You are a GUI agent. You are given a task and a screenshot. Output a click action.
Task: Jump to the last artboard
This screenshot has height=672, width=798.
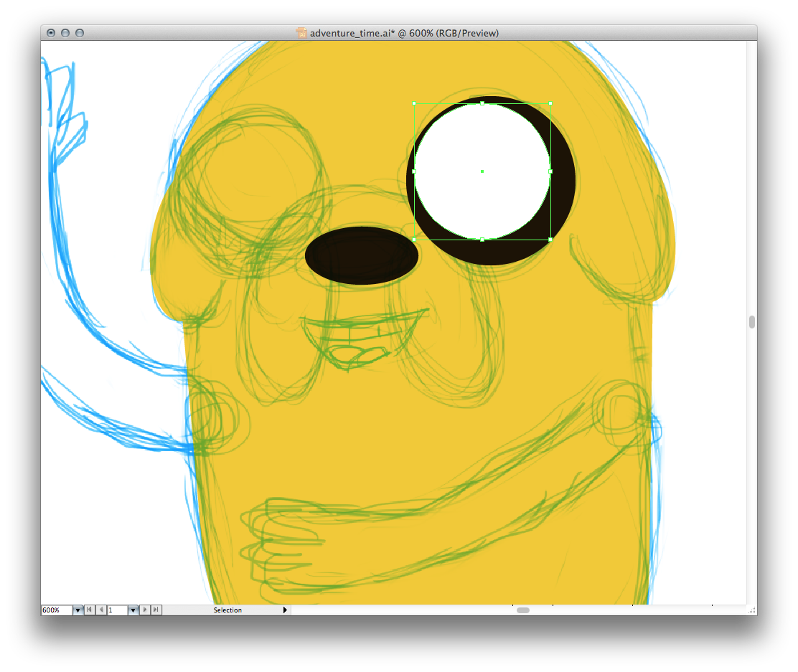point(156,610)
